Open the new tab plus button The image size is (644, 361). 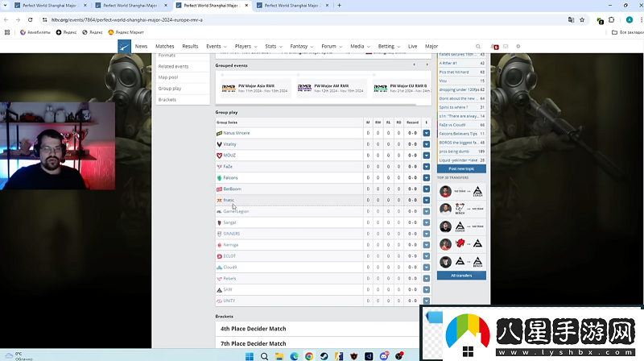[339, 6]
